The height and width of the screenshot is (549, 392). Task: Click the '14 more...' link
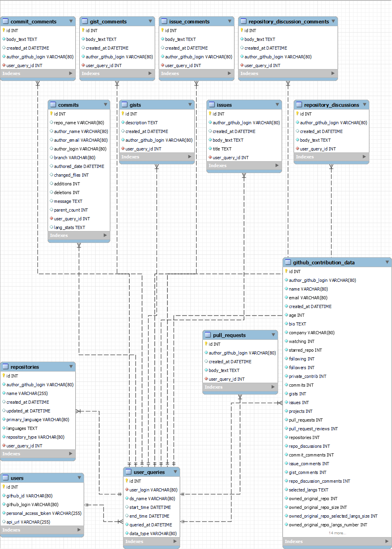tap(337, 533)
